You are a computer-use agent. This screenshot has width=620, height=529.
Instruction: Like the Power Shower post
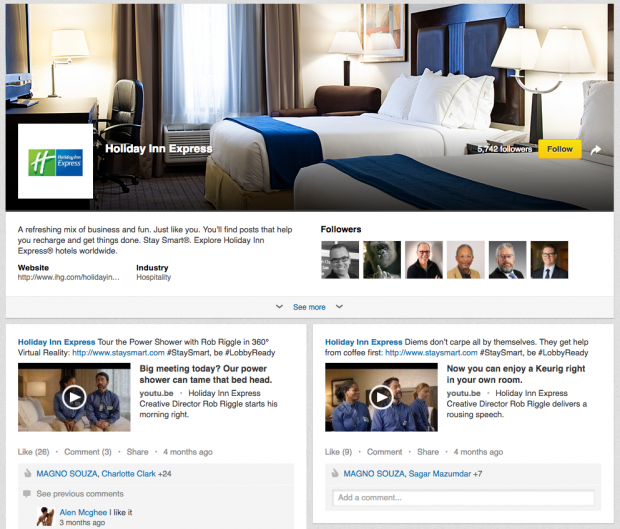tap(34, 452)
